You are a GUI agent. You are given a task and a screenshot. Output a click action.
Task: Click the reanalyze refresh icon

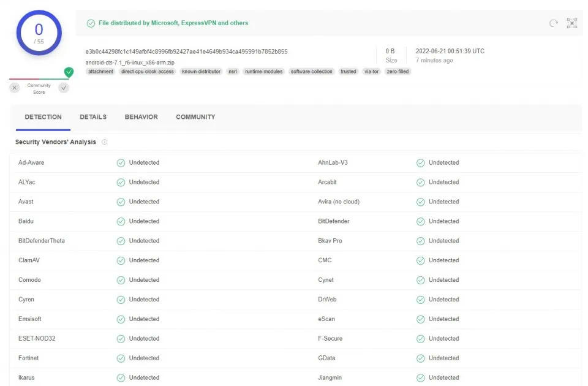click(553, 23)
